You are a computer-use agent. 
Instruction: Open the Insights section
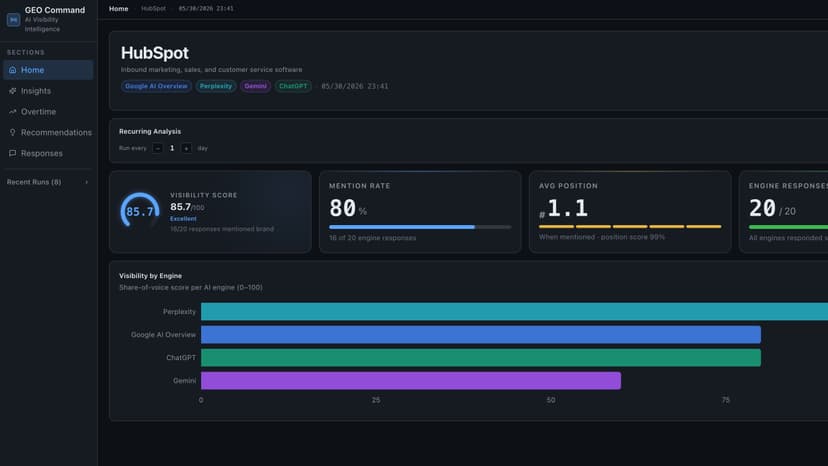48,91
